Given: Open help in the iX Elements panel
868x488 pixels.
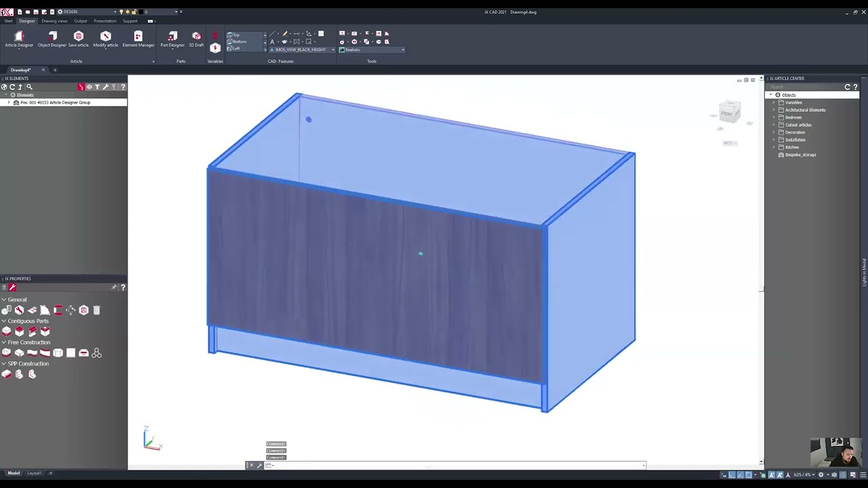Looking at the screenshot, I should click(123, 87).
